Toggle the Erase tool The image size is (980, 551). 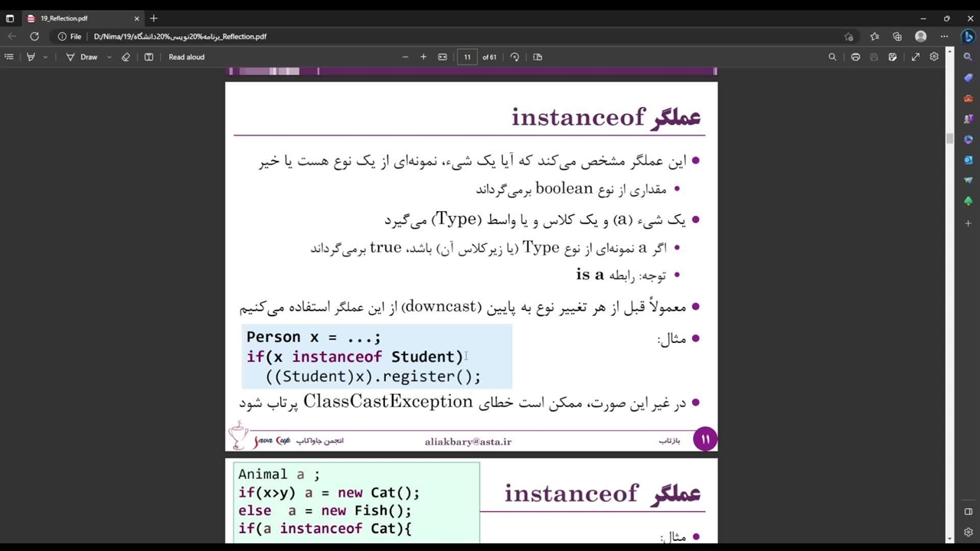[126, 57]
